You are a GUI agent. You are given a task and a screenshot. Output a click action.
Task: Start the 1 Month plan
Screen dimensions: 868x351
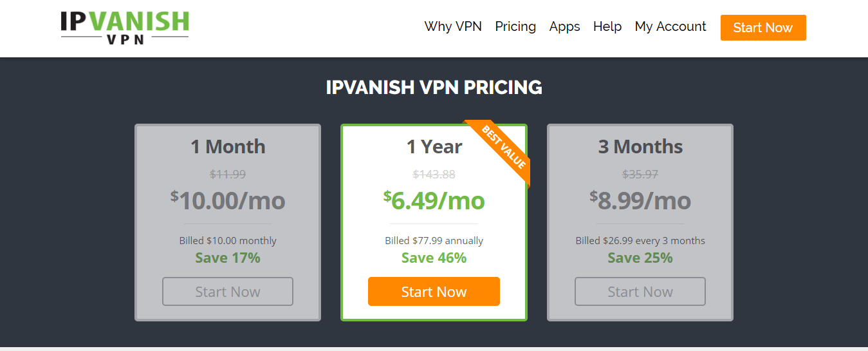[228, 292]
